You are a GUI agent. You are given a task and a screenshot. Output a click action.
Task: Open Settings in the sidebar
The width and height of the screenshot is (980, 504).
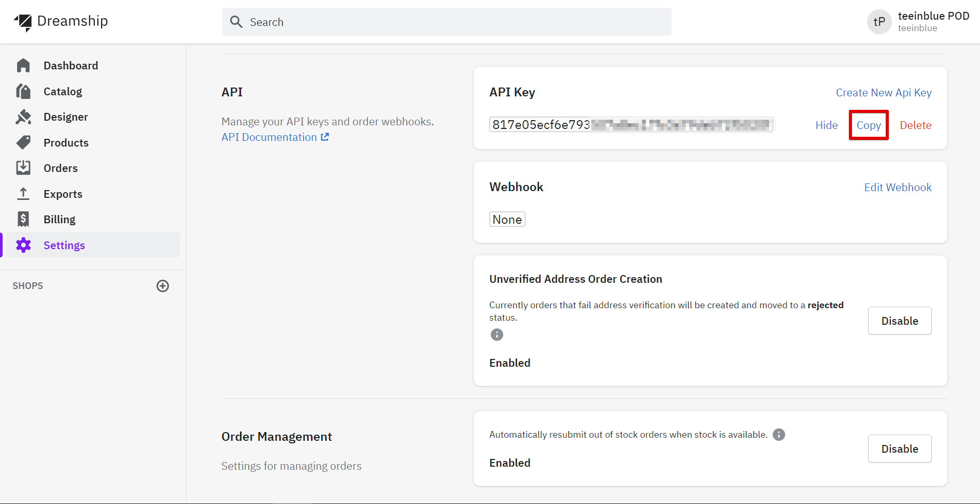pyautogui.click(x=64, y=246)
